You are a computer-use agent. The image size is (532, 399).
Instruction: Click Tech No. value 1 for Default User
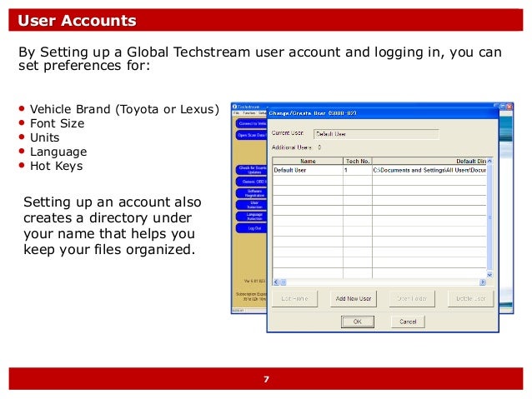pyautogui.click(x=358, y=170)
